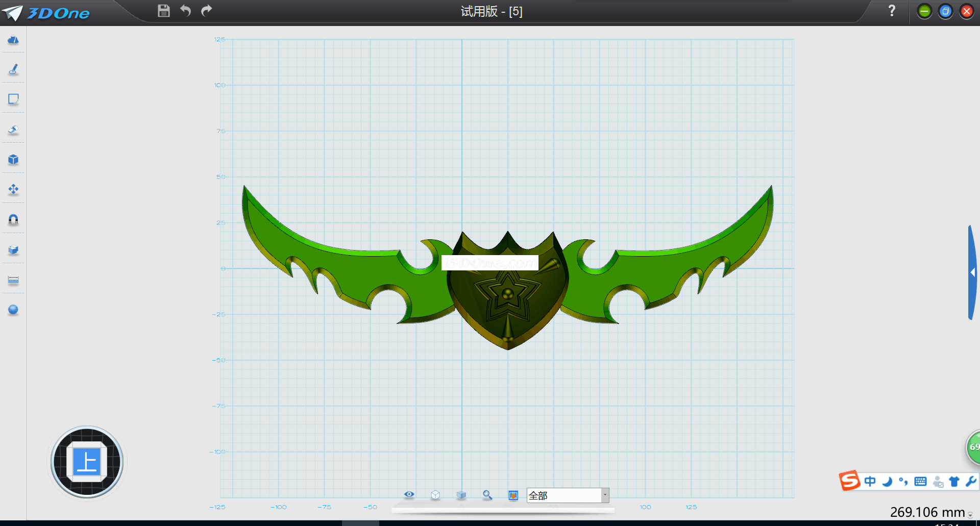Open the sketch edit square tool
Viewport: 980px width, 526px height.
pyautogui.click(x=13, y=99)
